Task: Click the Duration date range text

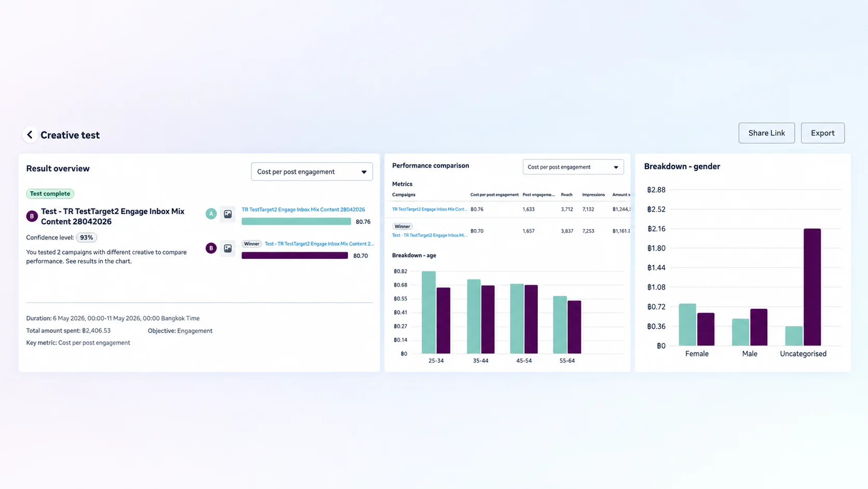Action: 113,319
